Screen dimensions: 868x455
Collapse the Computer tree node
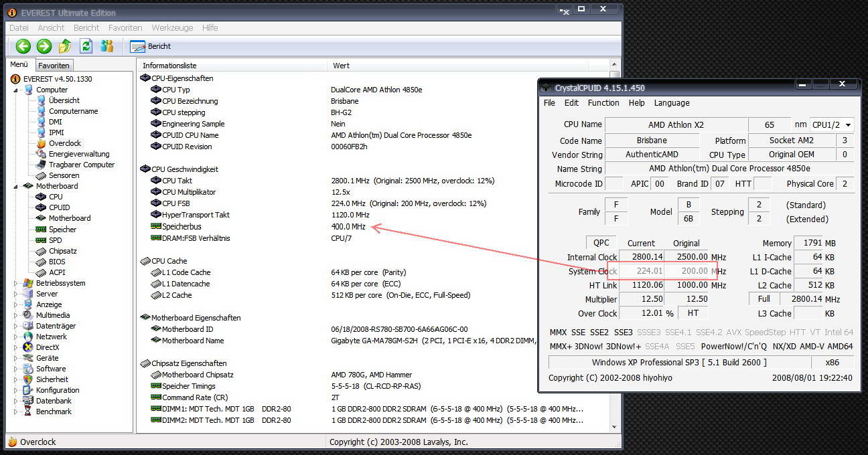(x=17, y=90)
